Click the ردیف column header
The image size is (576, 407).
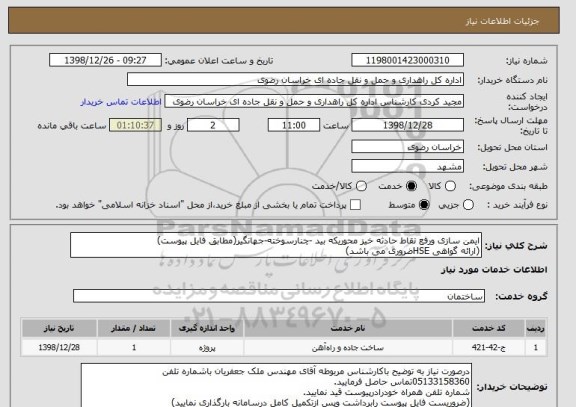[x=536, y=328]
